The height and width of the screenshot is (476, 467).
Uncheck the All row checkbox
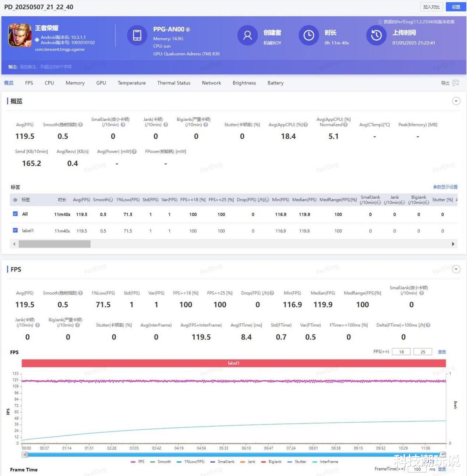[x=15, y=214]
